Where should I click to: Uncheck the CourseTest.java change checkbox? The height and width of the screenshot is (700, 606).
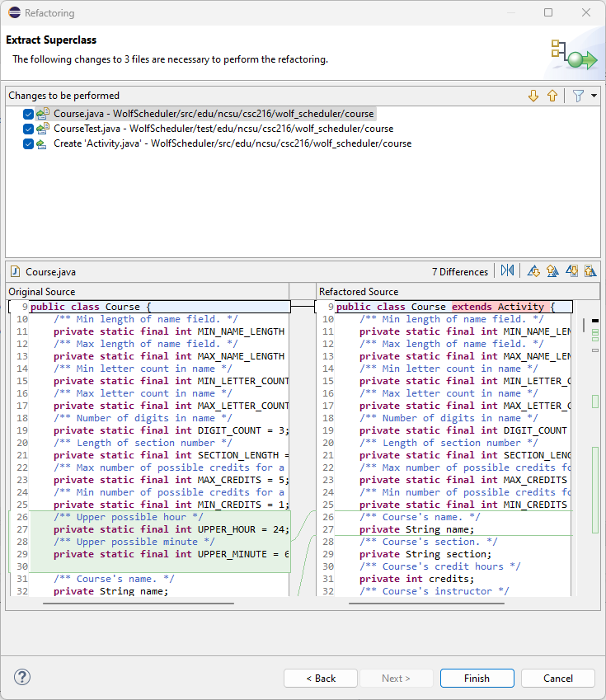click(28, 129)
